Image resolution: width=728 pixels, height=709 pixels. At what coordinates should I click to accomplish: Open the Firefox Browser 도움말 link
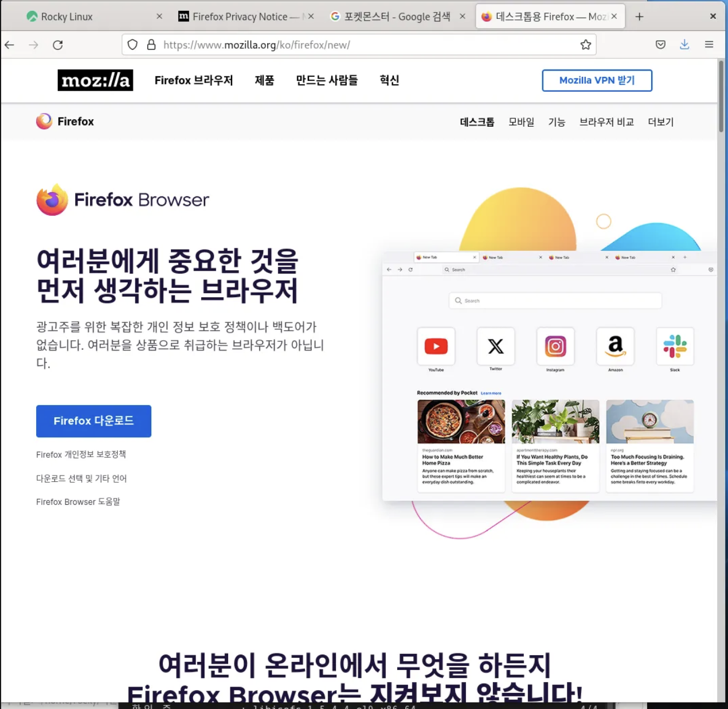78,502
